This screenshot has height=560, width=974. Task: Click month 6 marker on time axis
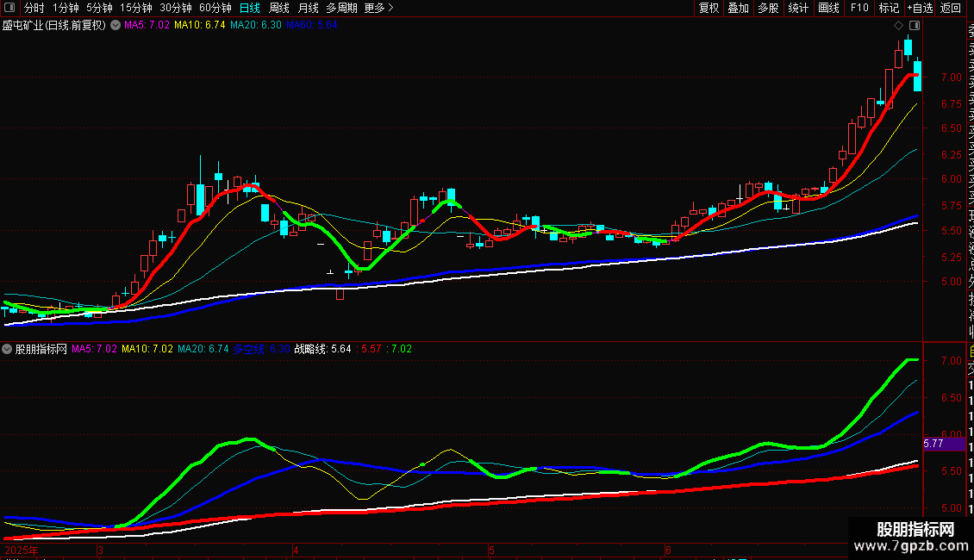[x=668, y=550]
